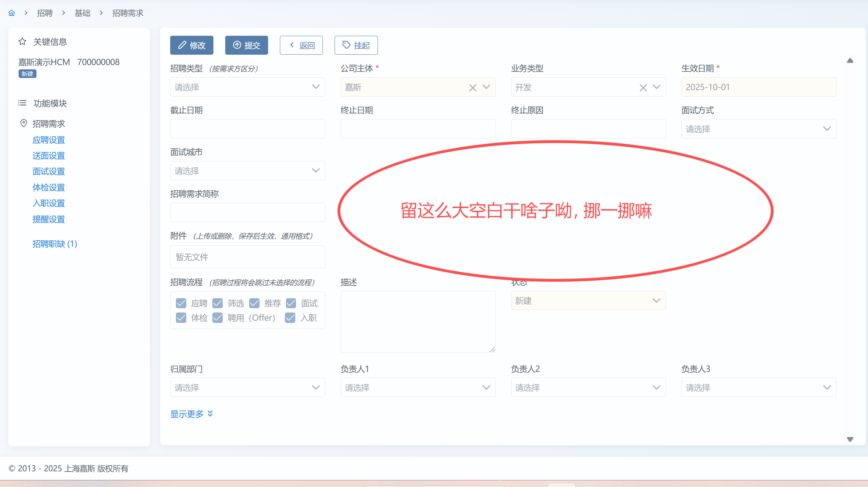
Task: Click the 招聘需求简称 input field
Action: point(247,213)
